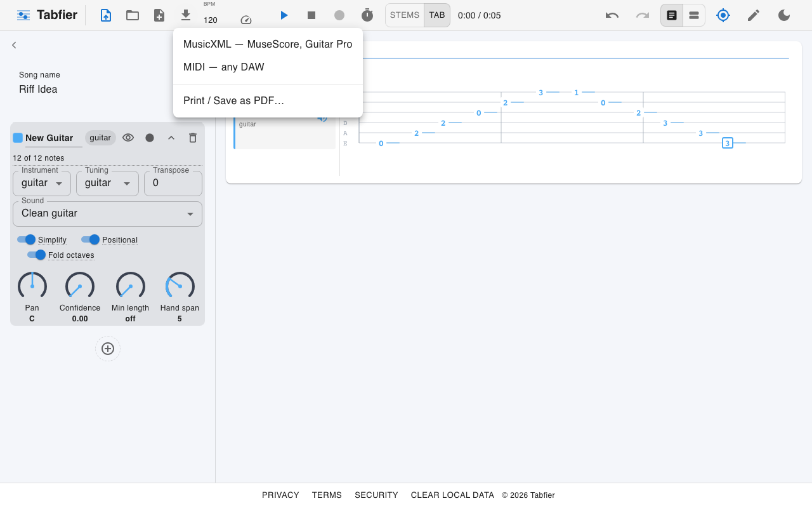Enable edit mode with the pencil icon
The image size is (812, 508).
(754, 15)
